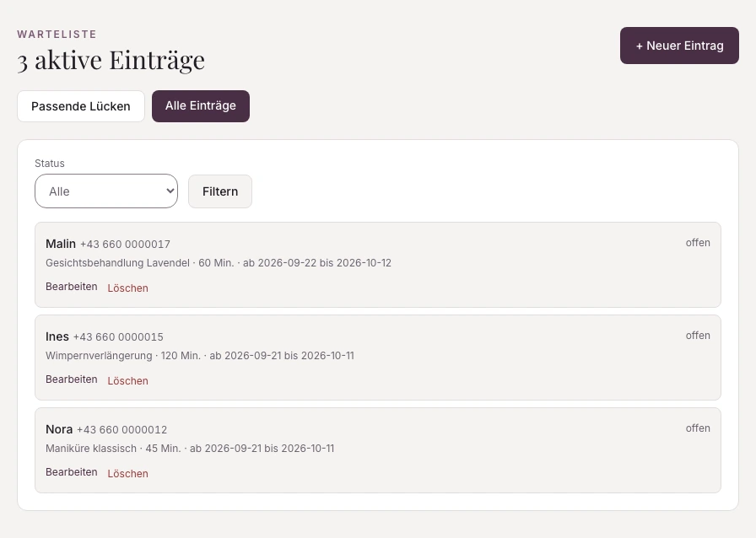756x538 pixels.
Task: Click the Wimpernverlängerung 120 Min. details line
Action: pyautogui.click(x=200, y=356)
